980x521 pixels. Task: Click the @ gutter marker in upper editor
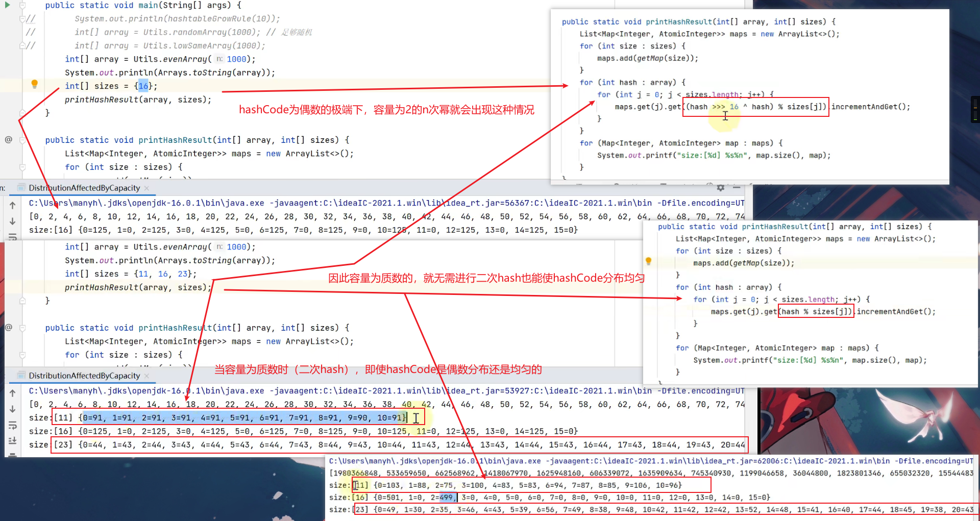point(8,140)
